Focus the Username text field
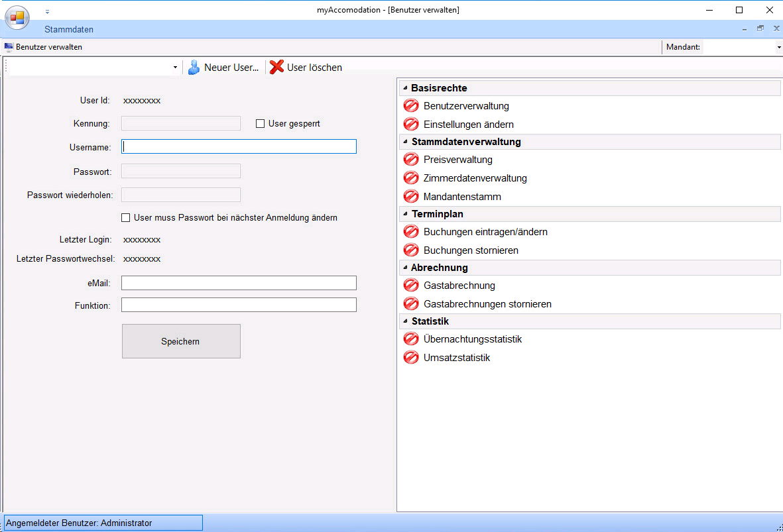The image size is (783, 532). [x=239, y=146]
